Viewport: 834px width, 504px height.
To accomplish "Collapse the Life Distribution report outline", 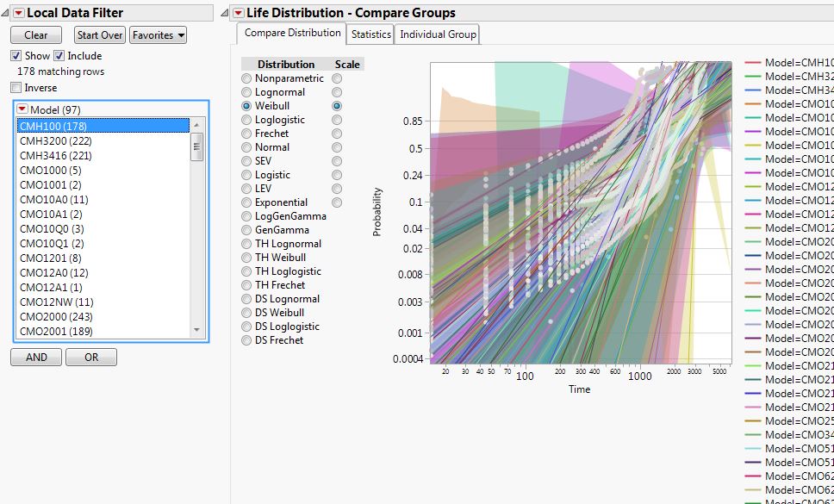I will point(226,13).
